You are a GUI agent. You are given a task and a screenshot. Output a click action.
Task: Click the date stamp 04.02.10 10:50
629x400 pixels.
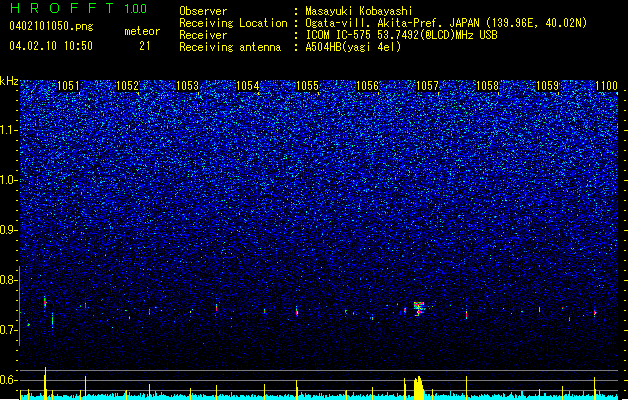click(51, 46)
